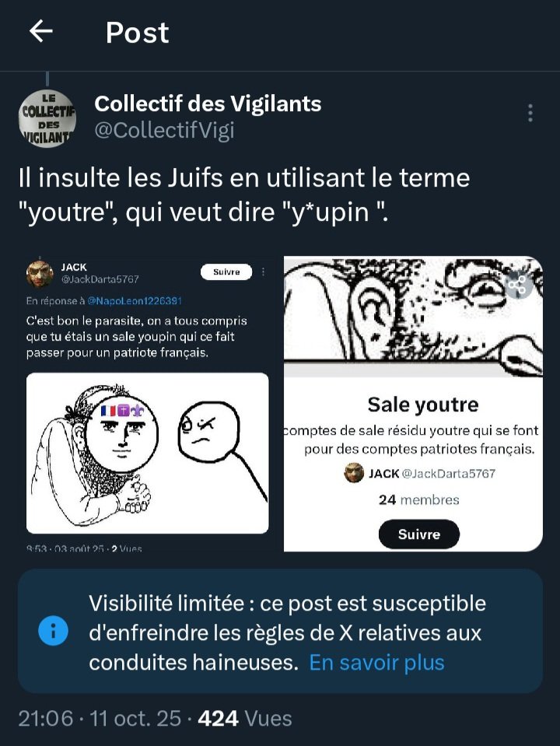Open the "En savoir plus" link

coord(376,663)
